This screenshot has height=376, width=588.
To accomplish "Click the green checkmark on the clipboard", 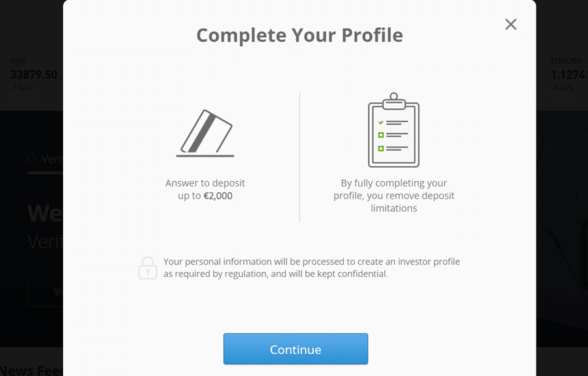I will (381, 123).
